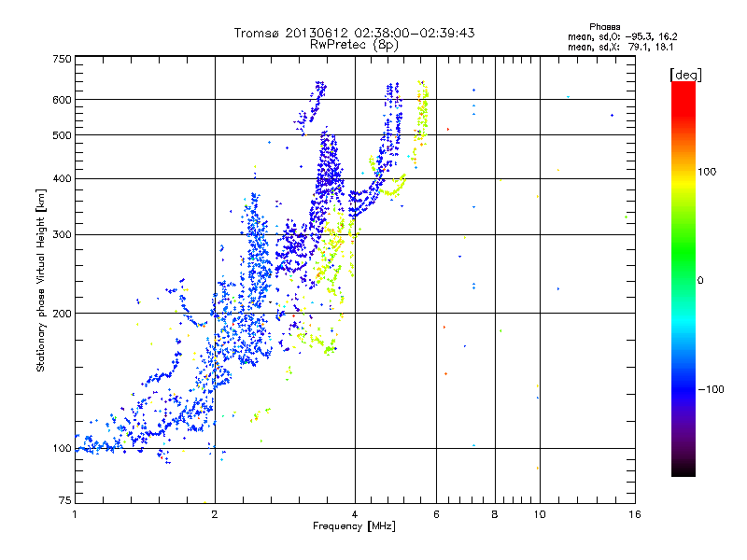Click the 'mean, sd,X: 79.1, 18.1' line
Image resolution: width=747 pixels, height=560 pixels.
(620, 47)
